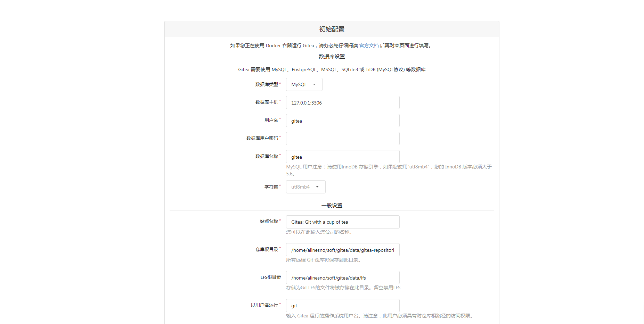
Task: Click the 以用户名运行 label
Action: click(x=264, y=305)
